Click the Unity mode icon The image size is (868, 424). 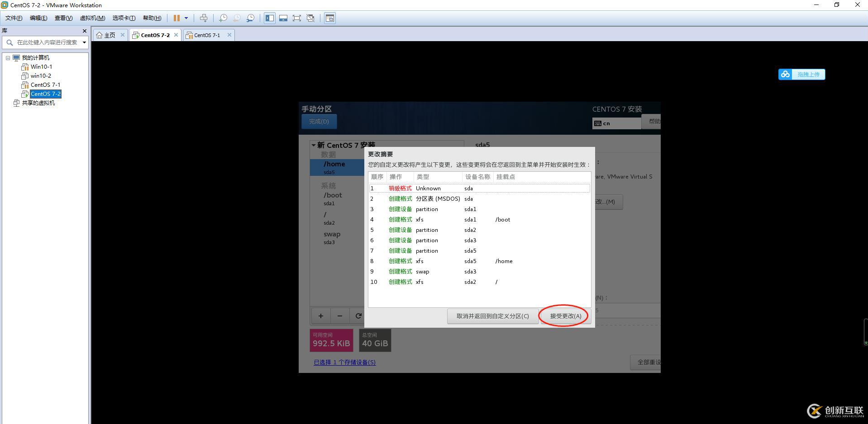tap(310, 18)
